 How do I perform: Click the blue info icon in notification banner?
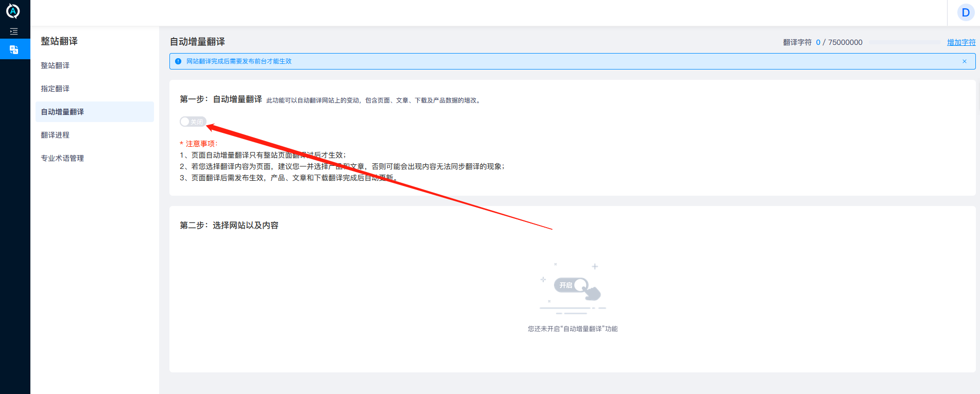click(178, 61)
